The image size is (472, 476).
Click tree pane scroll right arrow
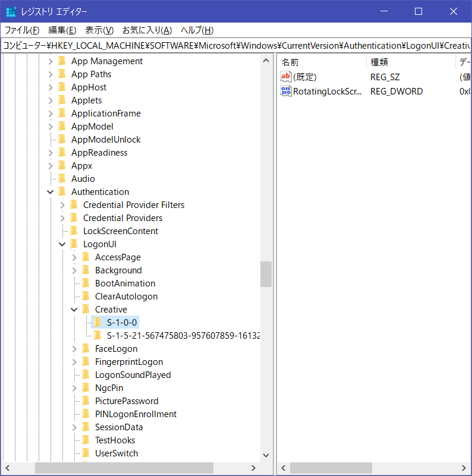[253, 468]
